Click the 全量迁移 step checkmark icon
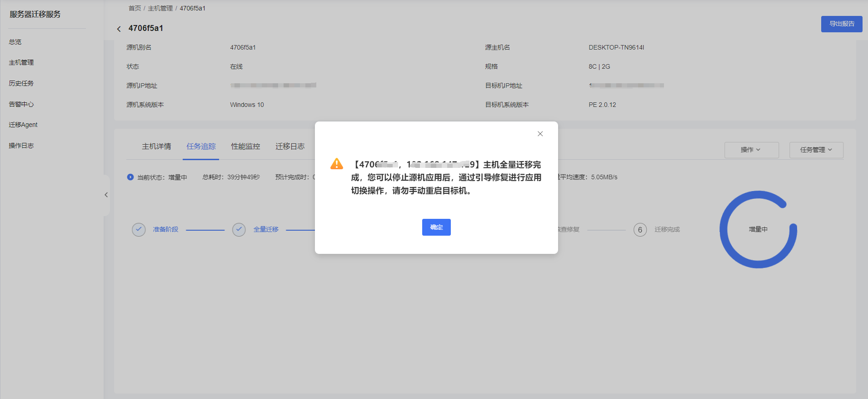The height and width of the screenshot is (399, 868). tap(239, 230)
